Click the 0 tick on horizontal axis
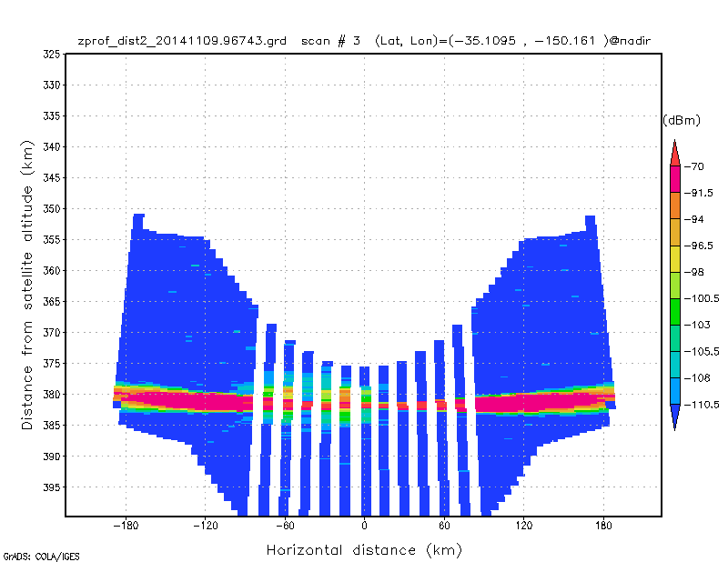Screen dimensions: 728x562 click(x=365, y=526)
